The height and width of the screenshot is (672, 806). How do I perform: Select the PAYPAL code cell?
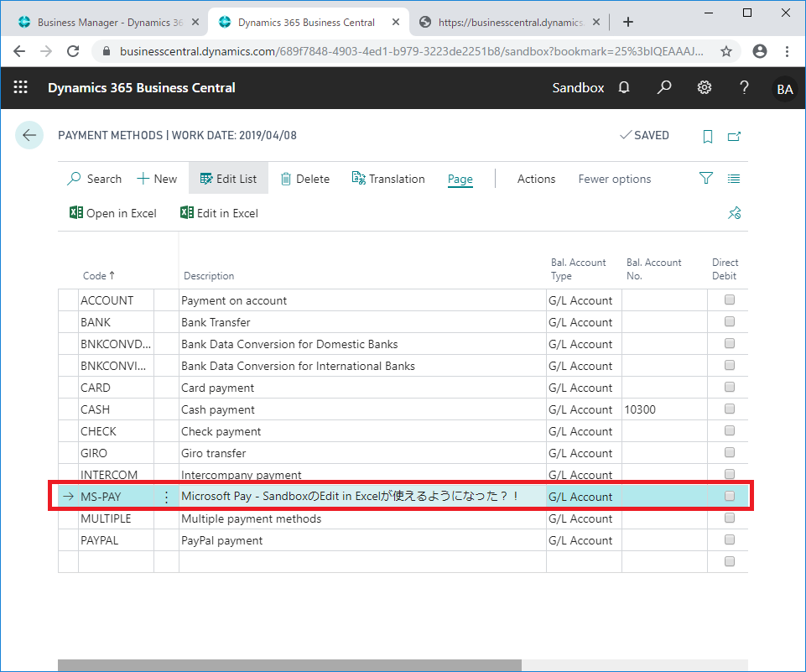117,540
